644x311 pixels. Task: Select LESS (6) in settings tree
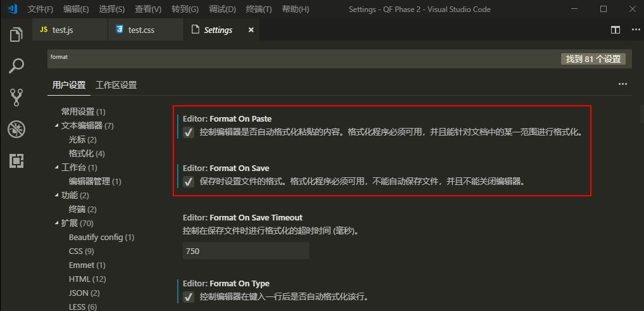82,307
